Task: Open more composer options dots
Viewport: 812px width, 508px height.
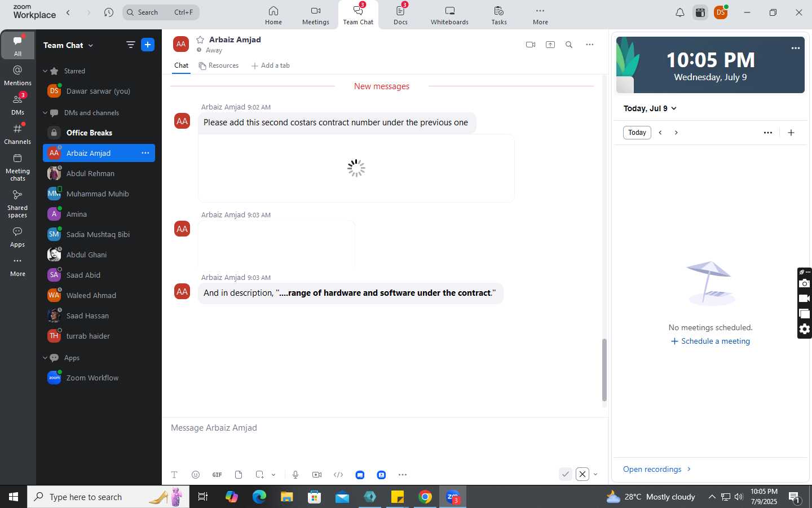Action: tap(403, 475)
